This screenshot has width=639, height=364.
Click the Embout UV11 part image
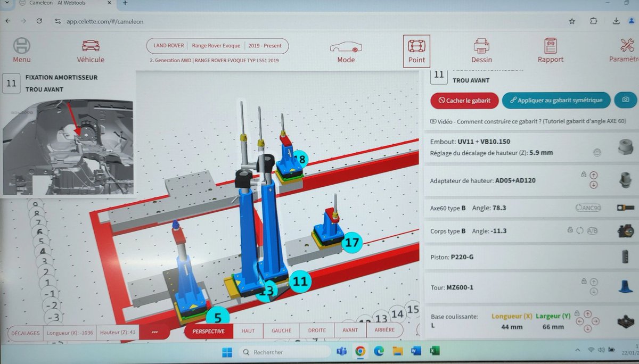[626, 147]
